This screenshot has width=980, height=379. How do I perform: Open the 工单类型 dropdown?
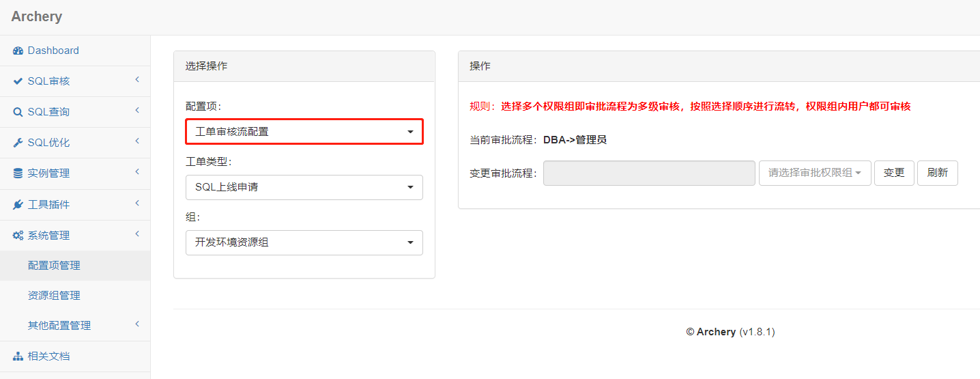(304, 187)
